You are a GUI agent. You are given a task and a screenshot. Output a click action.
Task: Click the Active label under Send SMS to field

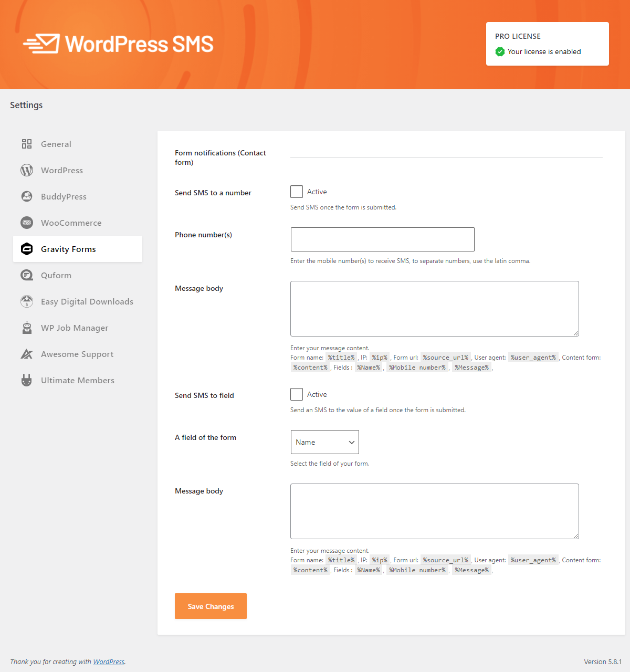pyautogui.click(x=317, y=394)
